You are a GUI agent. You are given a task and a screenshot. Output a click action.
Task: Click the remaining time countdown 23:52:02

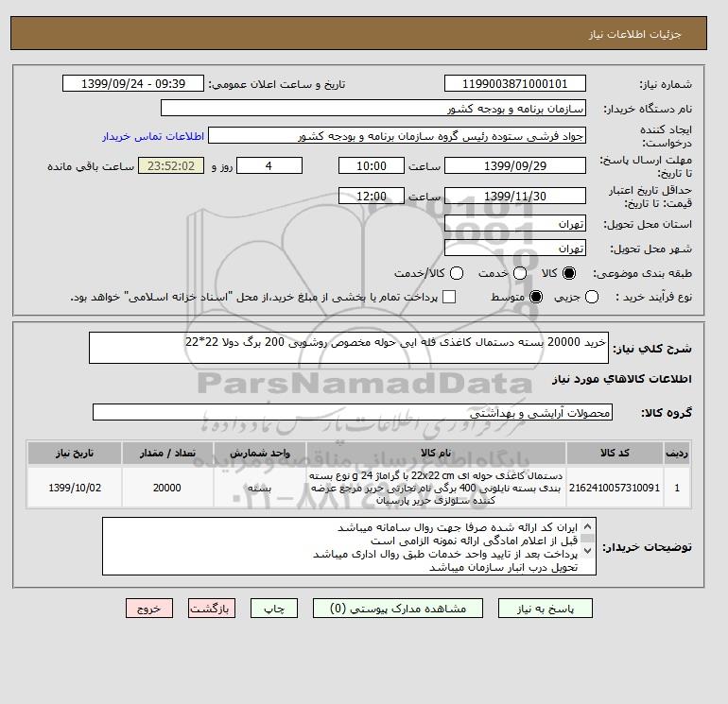point(171,165)
